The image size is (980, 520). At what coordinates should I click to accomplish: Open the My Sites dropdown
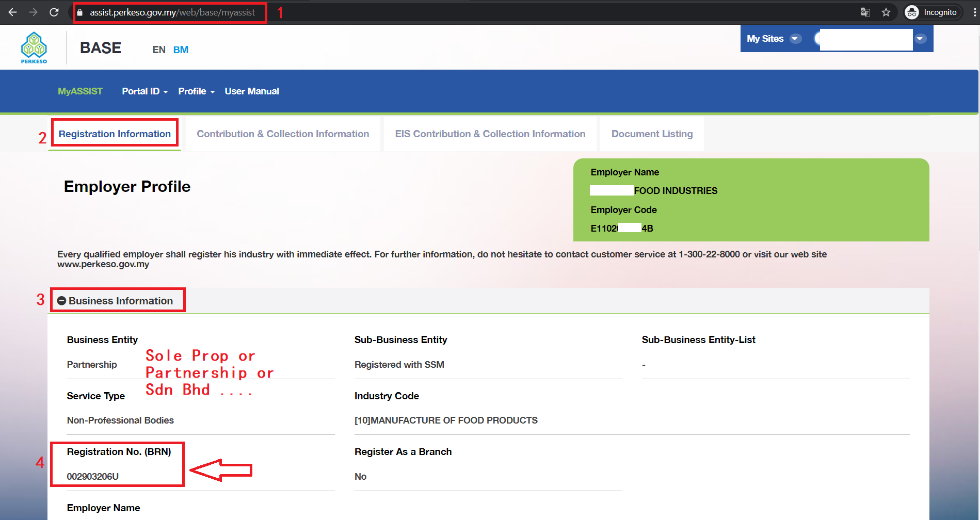tap(774, 39)
